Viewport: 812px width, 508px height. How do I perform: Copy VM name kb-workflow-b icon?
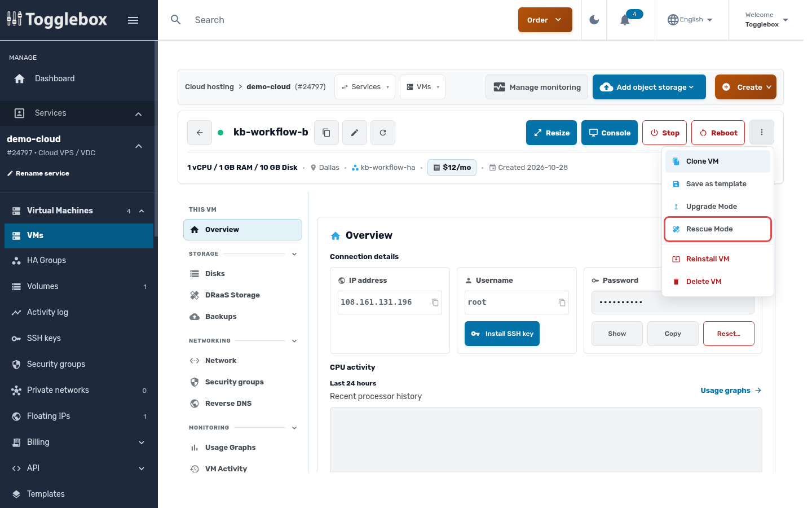click(x=326, y=133)
